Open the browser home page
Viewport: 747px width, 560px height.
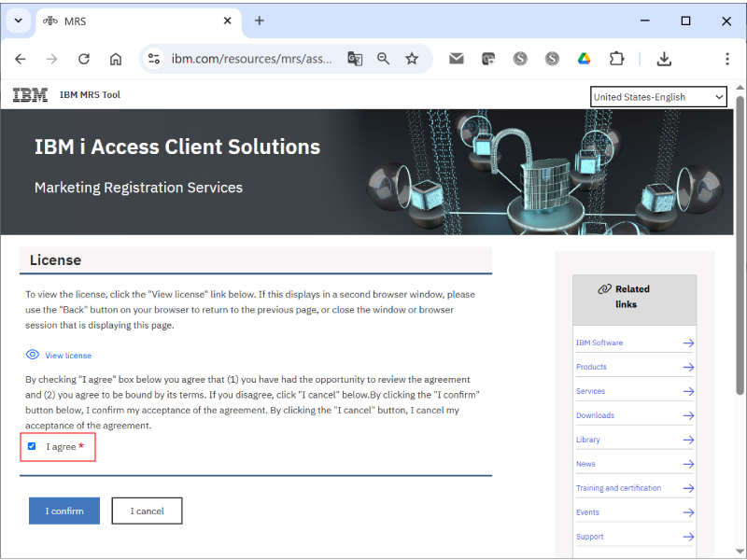(x=116, y=59)
